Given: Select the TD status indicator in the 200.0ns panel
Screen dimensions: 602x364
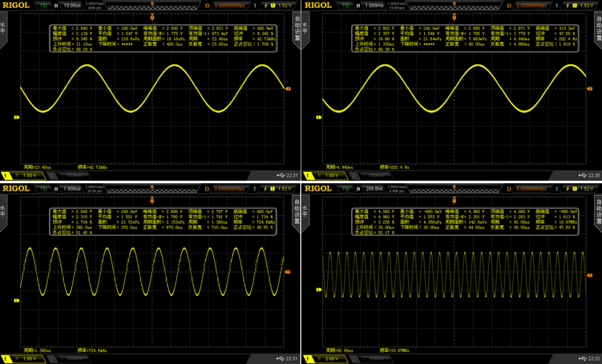Looking at the screenshot, I should [346, 188].
